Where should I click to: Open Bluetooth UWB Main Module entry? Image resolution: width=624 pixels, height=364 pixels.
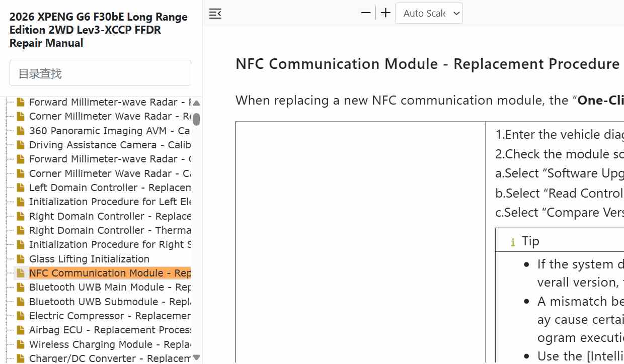[110, 287]
